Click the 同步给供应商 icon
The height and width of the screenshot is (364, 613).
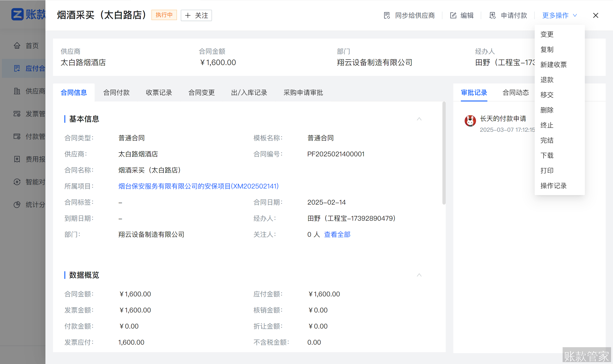(387, 15)
